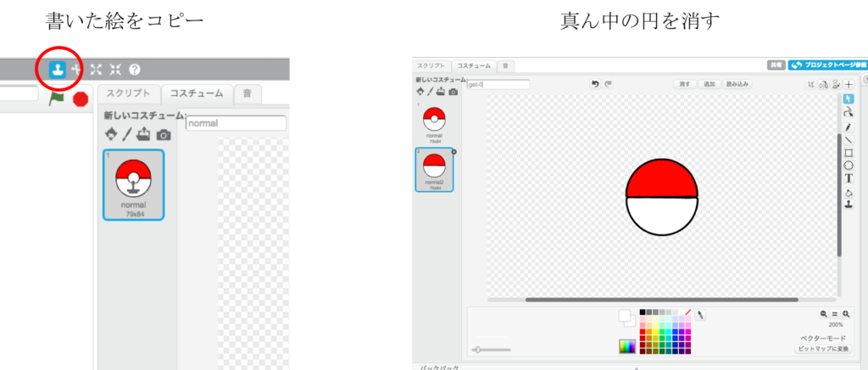This screenshot has height=370, width=868.
Task: Select the Rectangle tool
Action: 848,152
